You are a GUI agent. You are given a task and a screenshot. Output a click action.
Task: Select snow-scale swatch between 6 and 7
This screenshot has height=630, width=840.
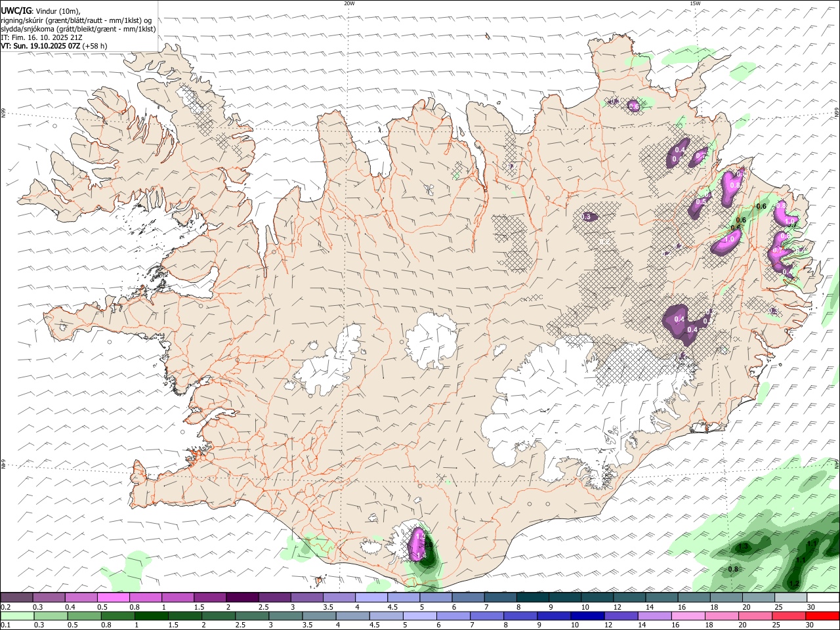[x=469, y=598]
